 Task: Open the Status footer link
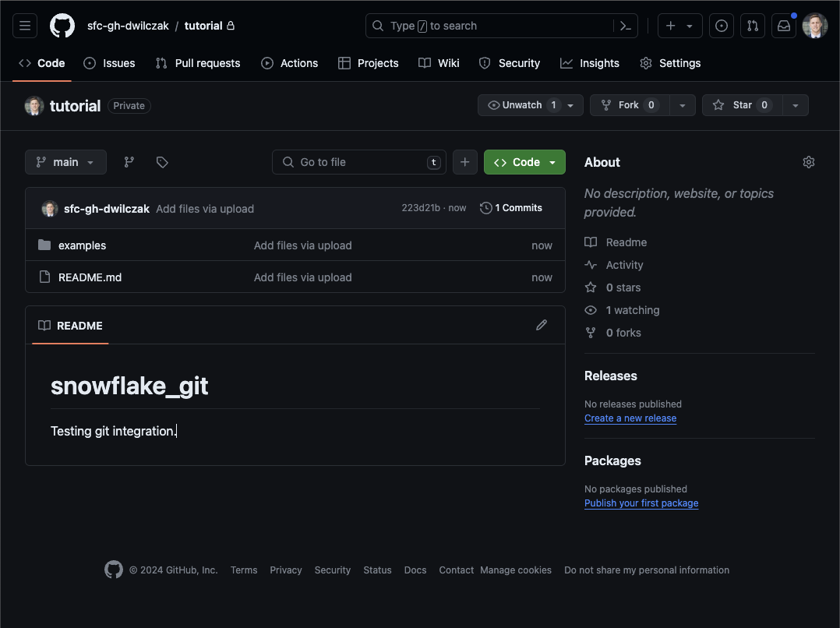pyautogui.click(x=377, y=570)
